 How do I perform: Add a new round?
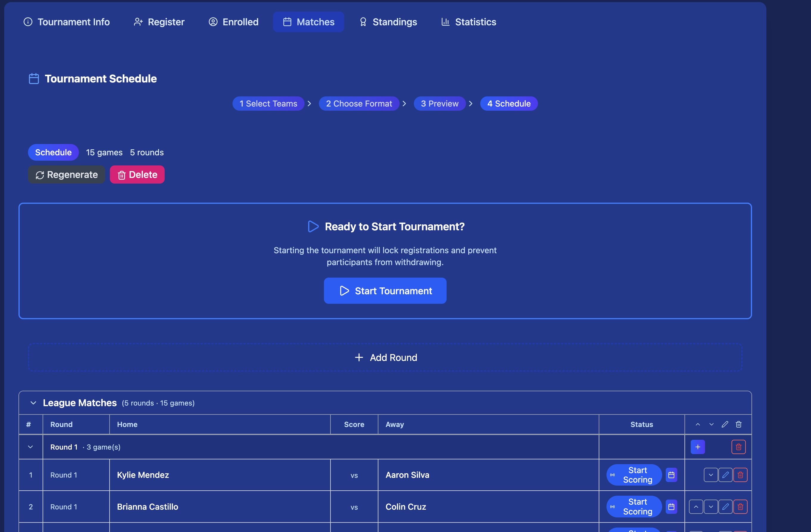[x=385, y=358]
